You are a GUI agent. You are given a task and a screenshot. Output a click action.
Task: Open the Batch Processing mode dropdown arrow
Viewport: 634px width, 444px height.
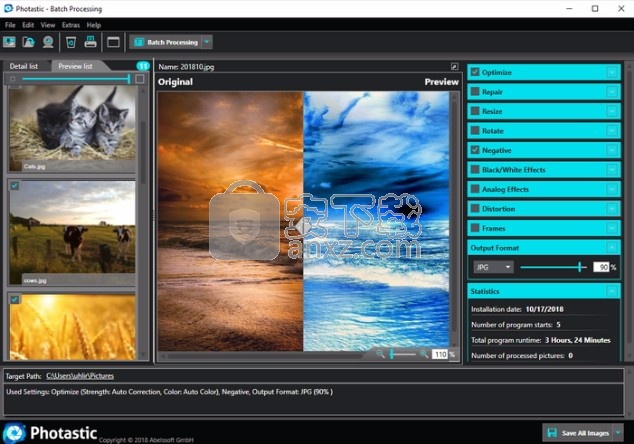pos(207,42)
